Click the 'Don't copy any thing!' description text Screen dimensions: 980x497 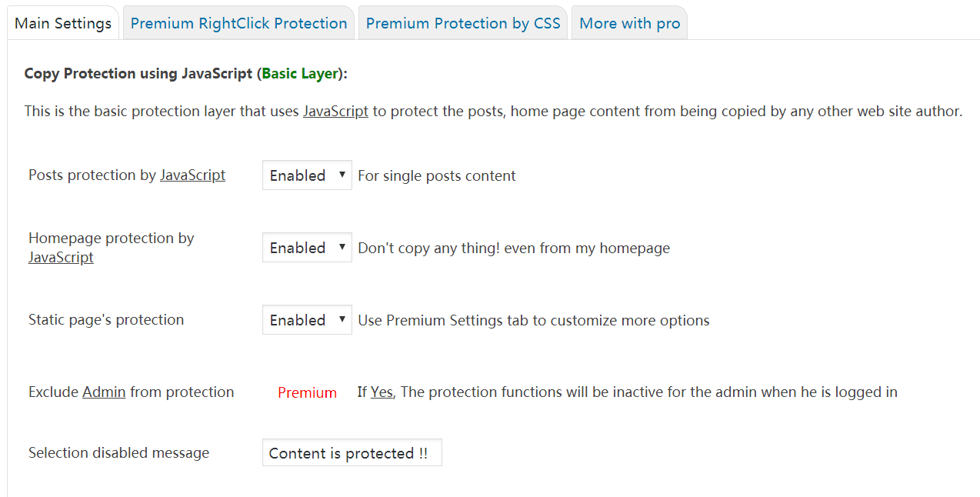[x=514, y=248]
